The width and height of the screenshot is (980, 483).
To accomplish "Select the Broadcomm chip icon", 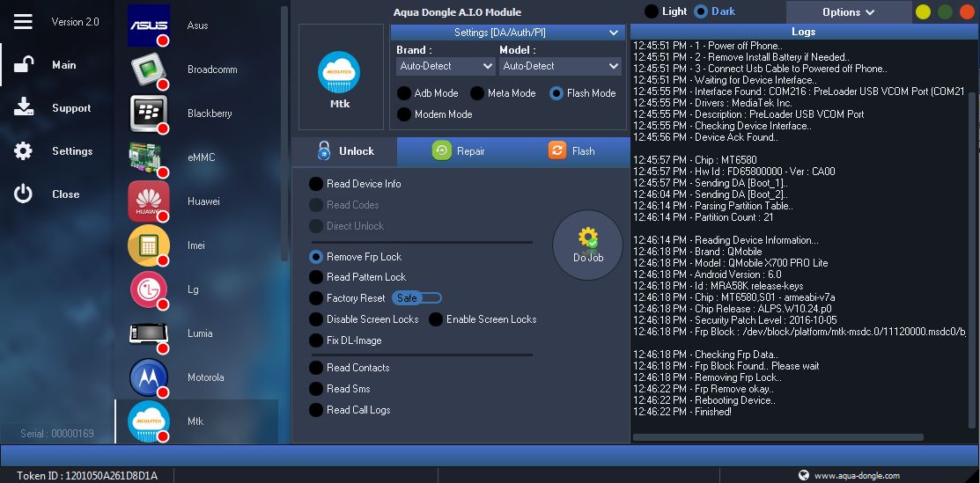I will pyautogui.click(x=149, y=70).
